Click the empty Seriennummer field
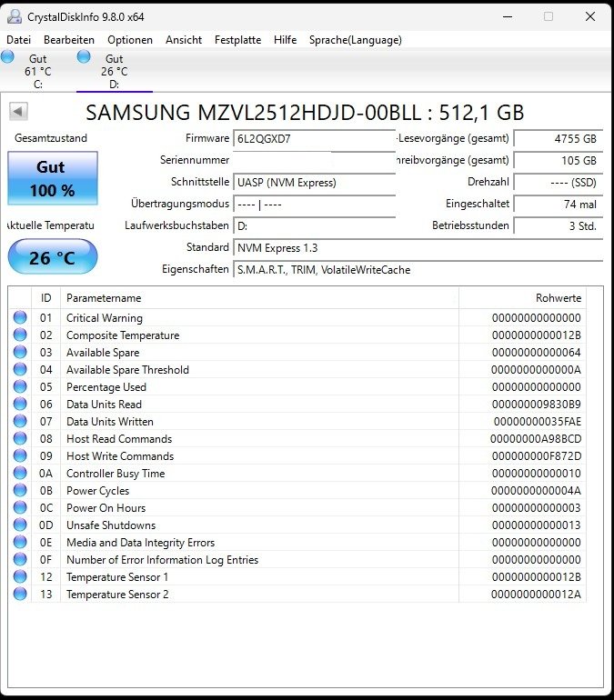 pos(315,160)
